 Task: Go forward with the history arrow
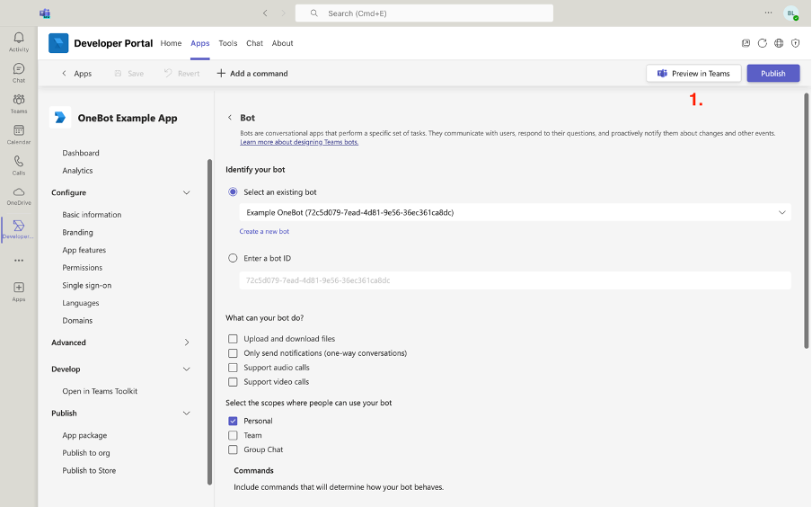pos(283,13)
